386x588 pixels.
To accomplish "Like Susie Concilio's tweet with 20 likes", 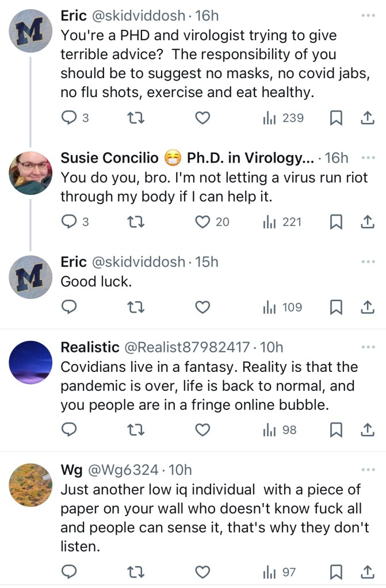I will [202, 221].
